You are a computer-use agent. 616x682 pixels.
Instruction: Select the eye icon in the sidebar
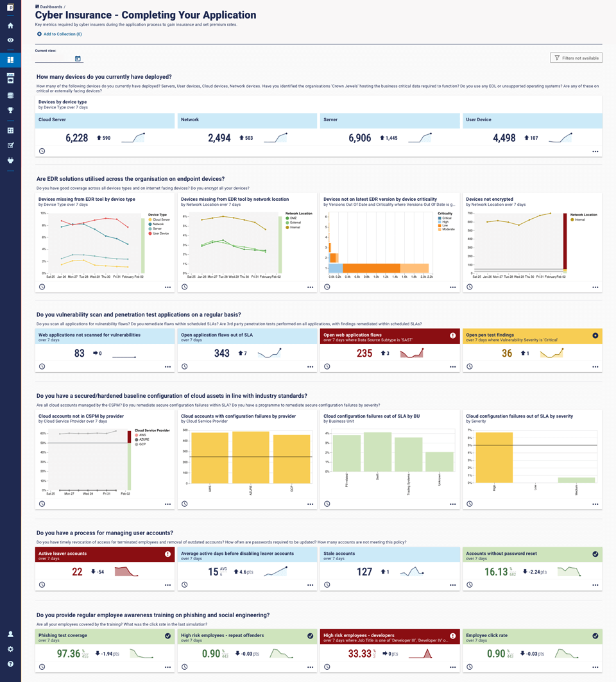10,40
